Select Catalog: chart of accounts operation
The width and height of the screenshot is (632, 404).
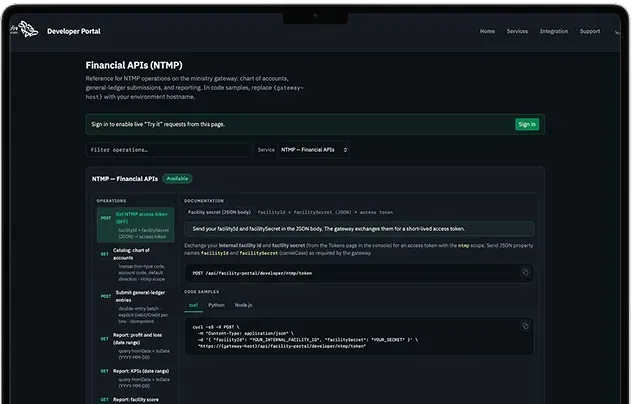point(135,264)
